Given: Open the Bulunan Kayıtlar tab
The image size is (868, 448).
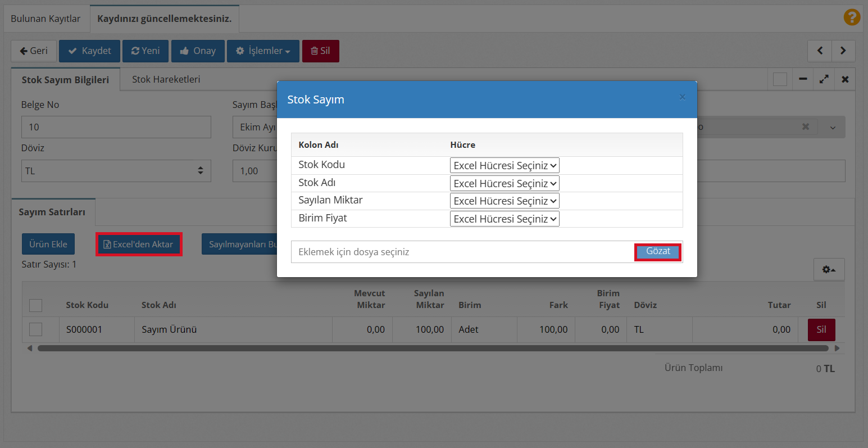Looking at the screenshot, I should (46, 19).
